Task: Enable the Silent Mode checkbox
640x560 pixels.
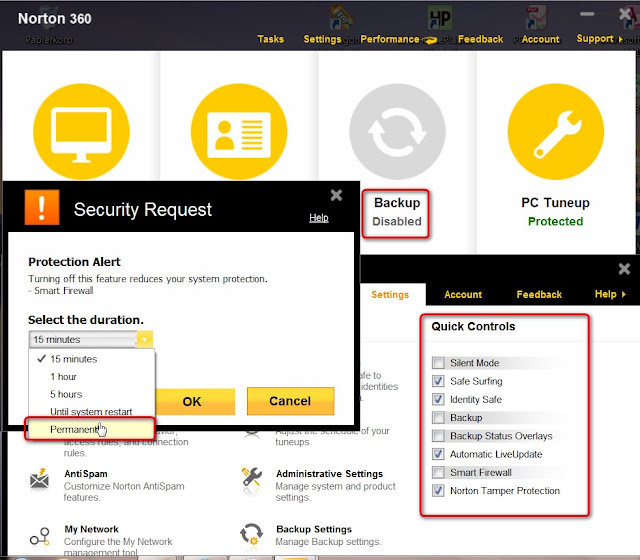Action: click(438, 363)
